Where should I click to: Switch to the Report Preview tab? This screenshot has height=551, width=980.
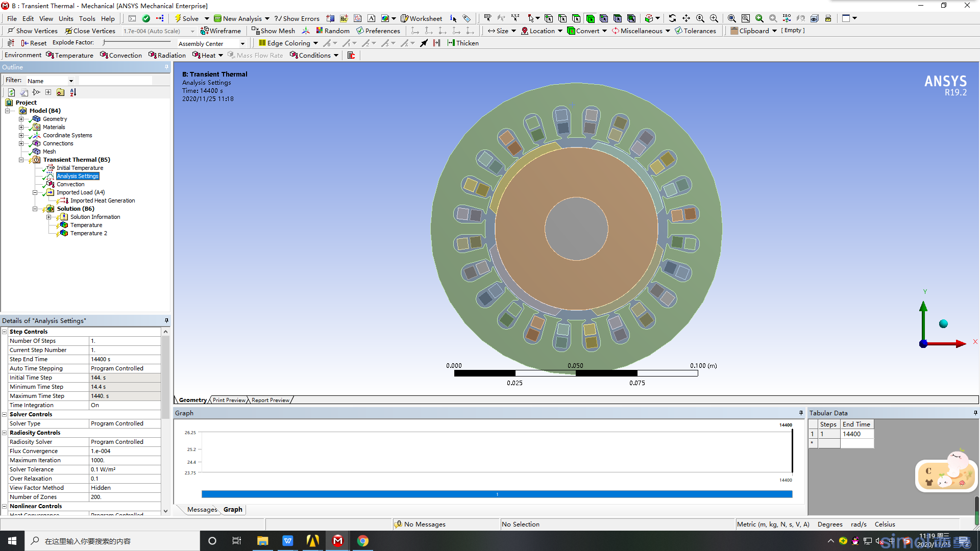coord(271,400)
